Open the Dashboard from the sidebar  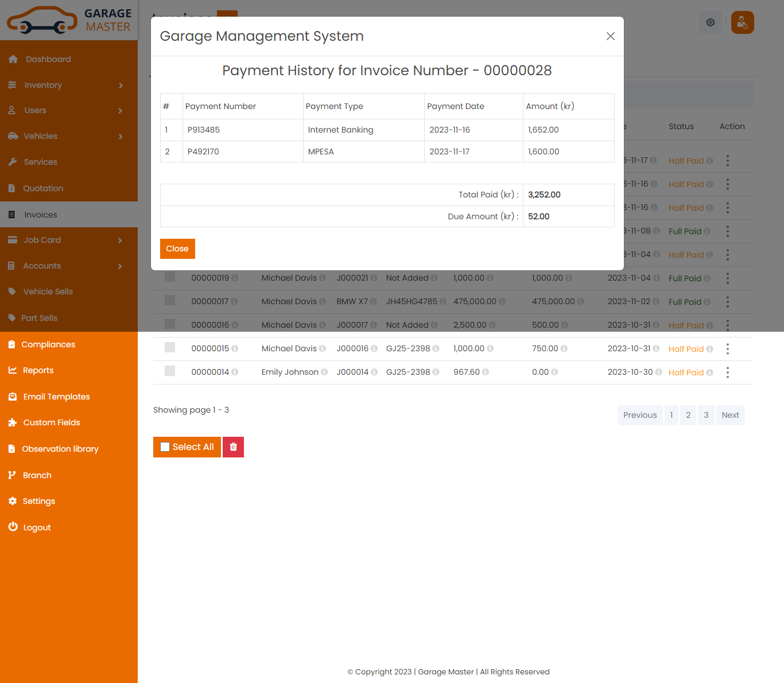coord(48,59)
